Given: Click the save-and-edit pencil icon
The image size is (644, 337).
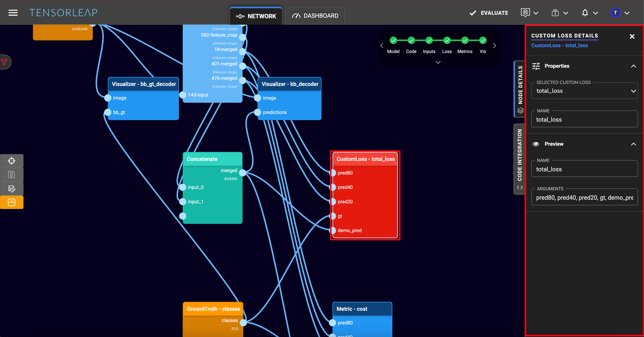Looking at the screenshot, I should pos(12,188).
